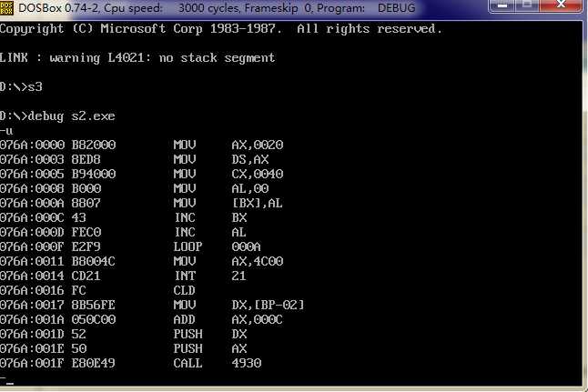Minimize the DOSBox window
The height and width of the screenshot is (392, 588).
502,5
